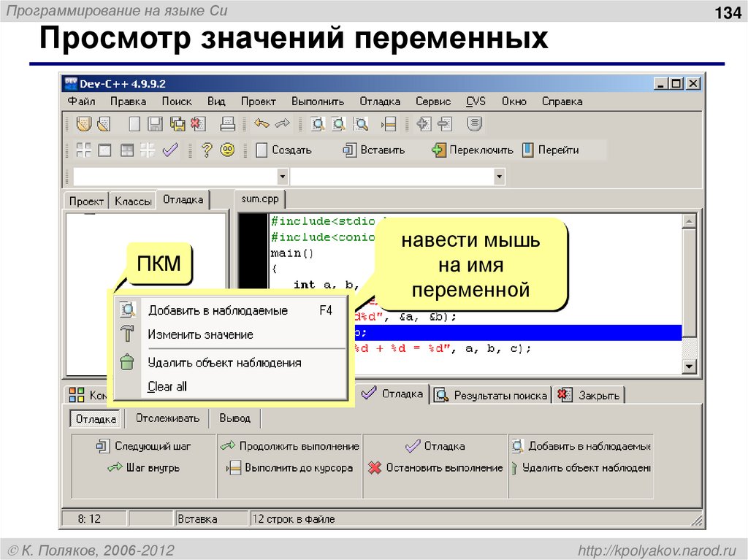748x560 pixels.
Task: Click the Шаг внутрь button
Action: 143,468
